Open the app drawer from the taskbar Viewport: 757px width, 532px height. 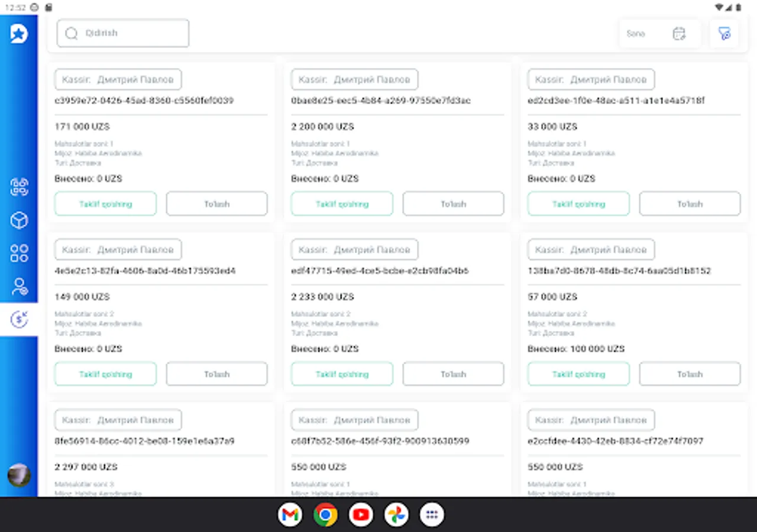click(432, 515)
